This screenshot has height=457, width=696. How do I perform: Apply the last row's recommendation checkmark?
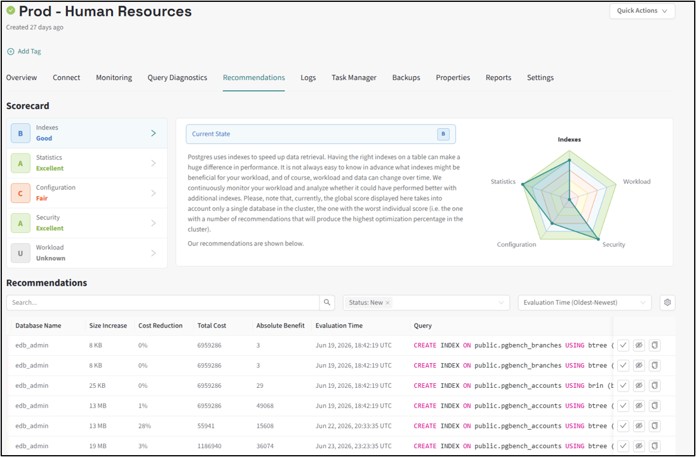coord(623,446)
